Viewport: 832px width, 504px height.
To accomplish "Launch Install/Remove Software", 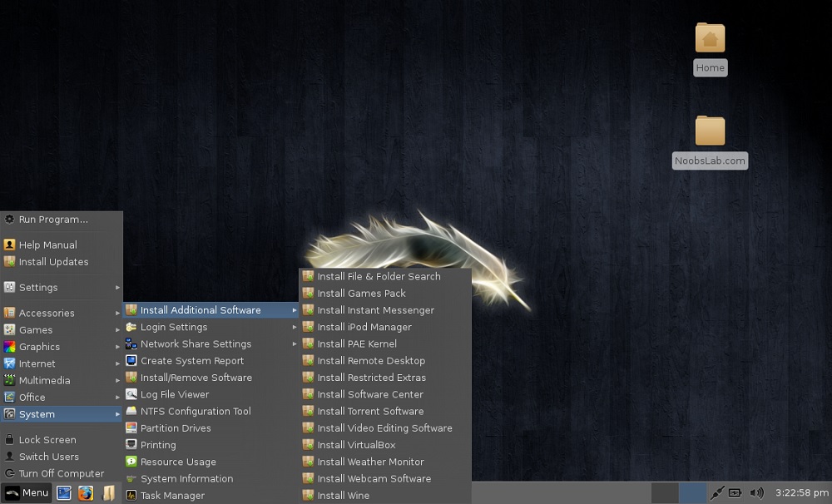I will pyautogui.click(x=210, y=378).
